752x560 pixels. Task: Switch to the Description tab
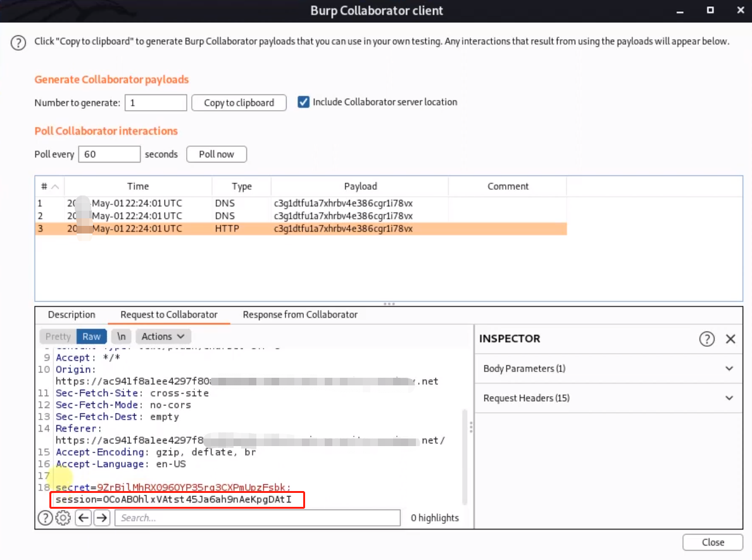point(72,314)
